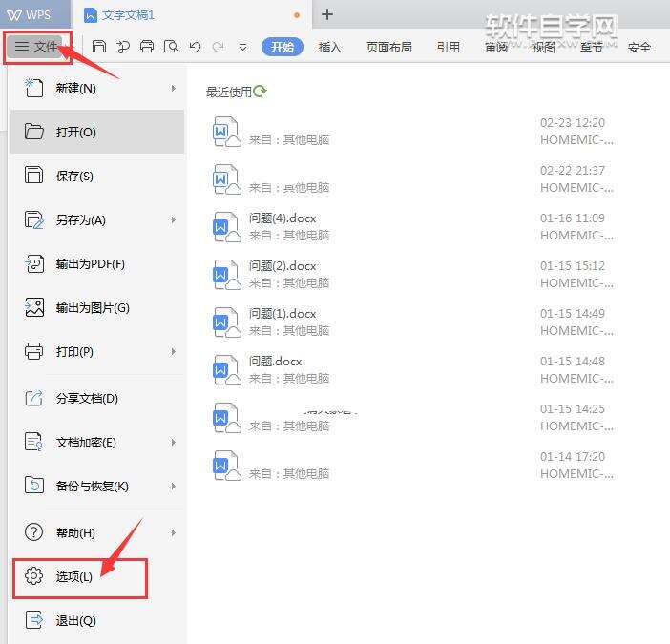
Task: Choose 保存(S) from file menu
Action: tap(97, 176)
